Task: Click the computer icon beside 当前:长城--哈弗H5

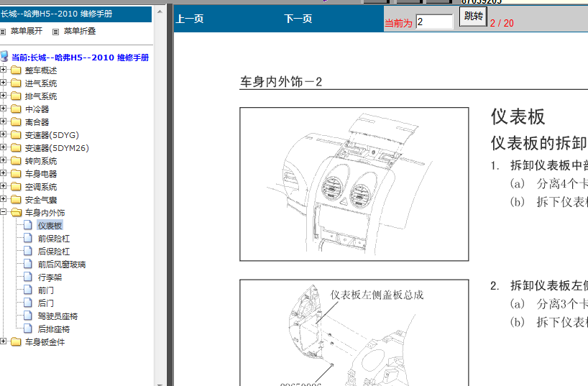Action: (x=4, y=57)
